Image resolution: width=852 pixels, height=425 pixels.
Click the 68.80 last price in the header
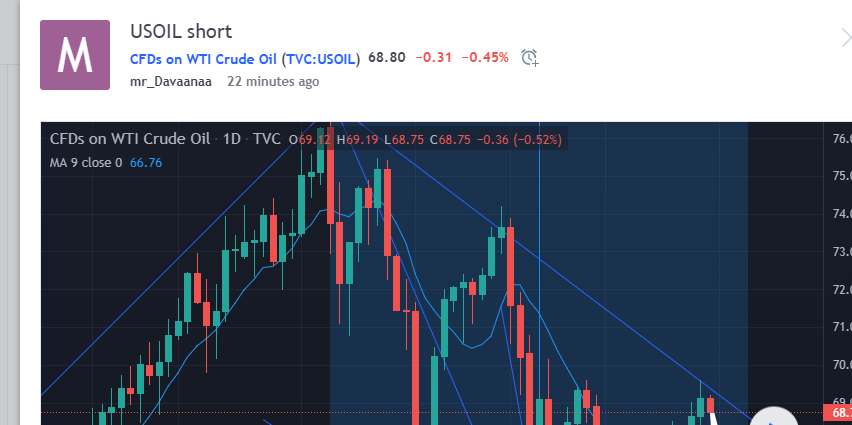[x=387, y=58]
